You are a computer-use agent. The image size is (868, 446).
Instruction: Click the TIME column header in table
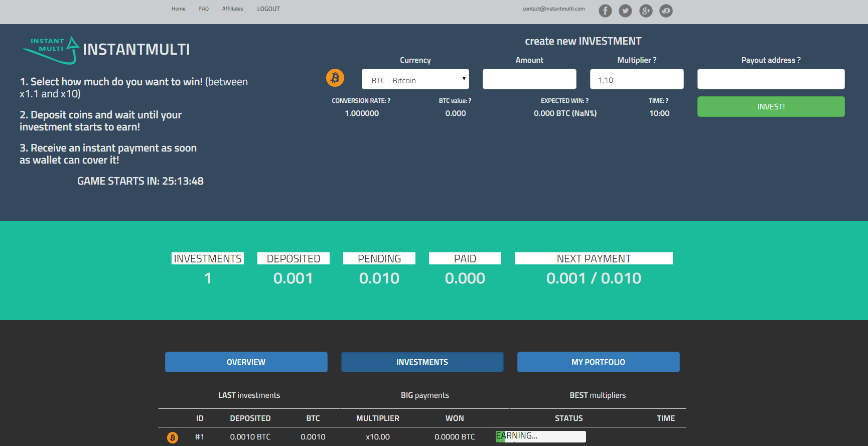666,418
